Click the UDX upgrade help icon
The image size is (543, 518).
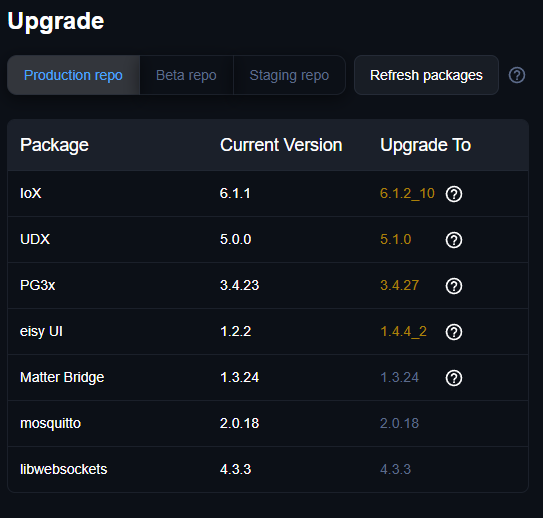click(454, 240)
